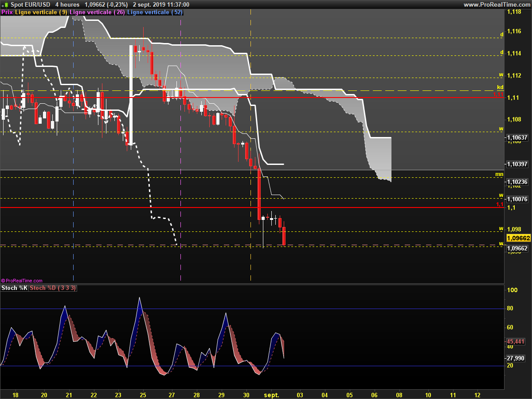Click the yellow 'mn' level label
532x399 pixels.
tap(500, 174)
